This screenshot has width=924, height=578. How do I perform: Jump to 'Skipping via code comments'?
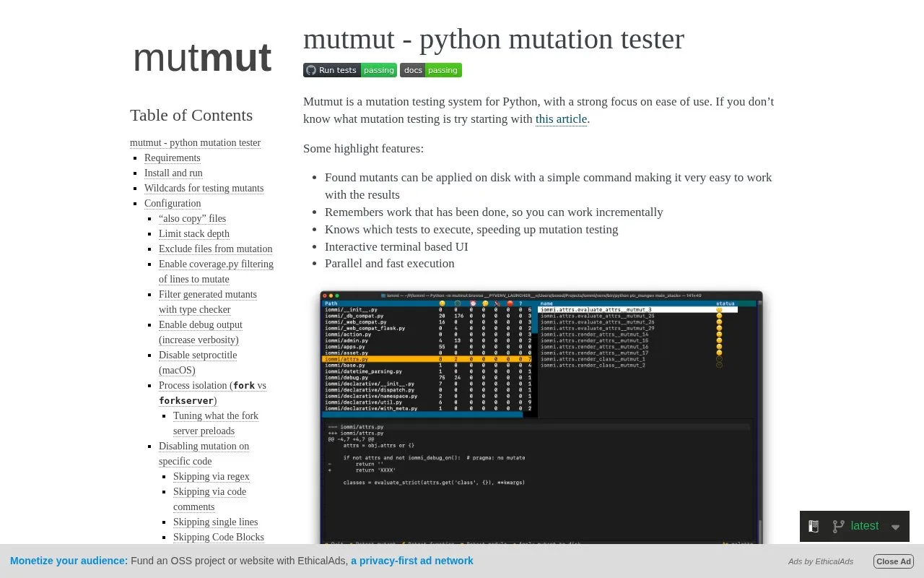[209, 499]
